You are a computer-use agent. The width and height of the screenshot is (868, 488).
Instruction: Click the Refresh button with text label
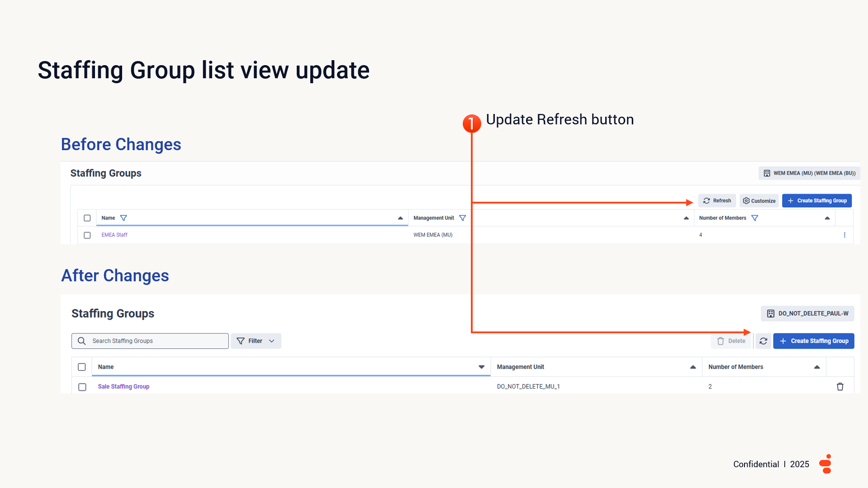click(717, 201)
